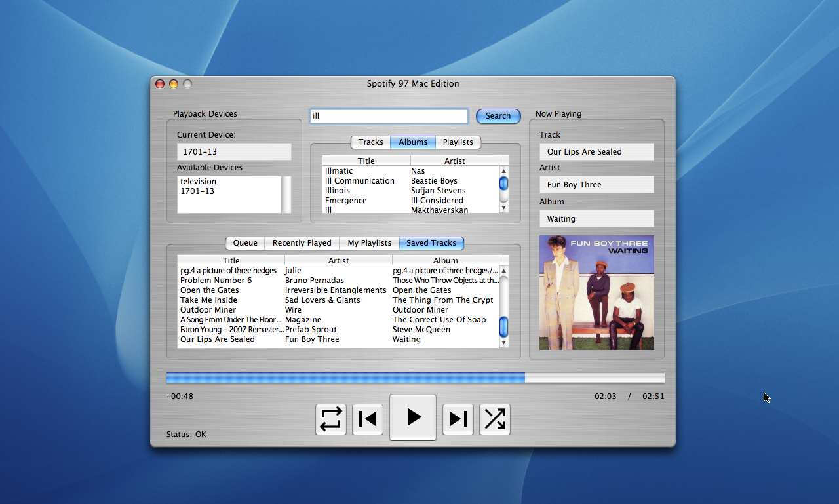Click Available Devices list scrollbar
Image resolution: width=839 pixels, height=504 pixels.
tap(286, 195)
